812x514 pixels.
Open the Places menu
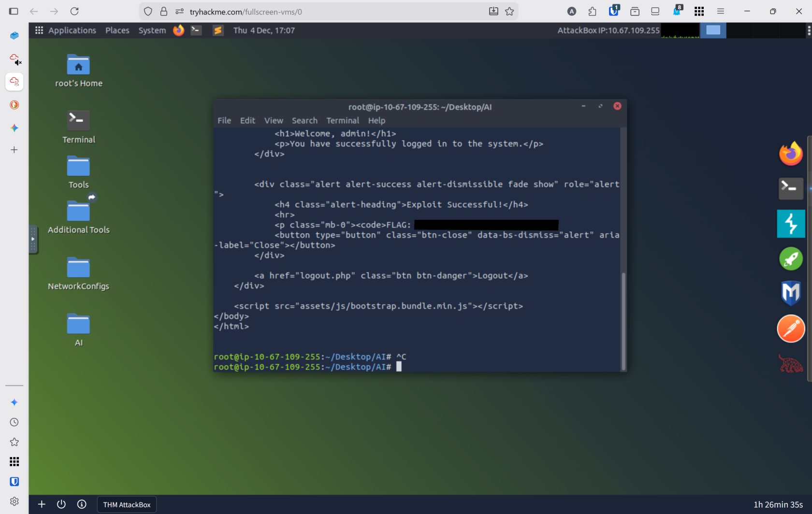coord(117,30)
